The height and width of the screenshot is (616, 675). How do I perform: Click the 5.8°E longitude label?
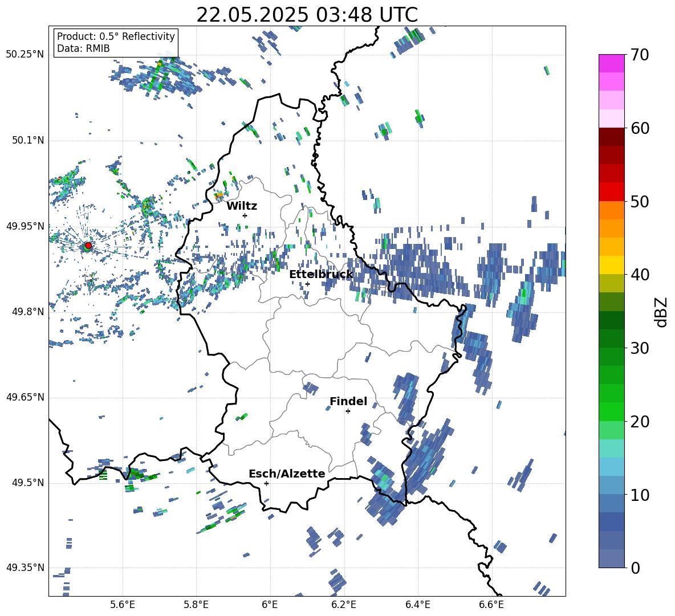coord(196,605)
